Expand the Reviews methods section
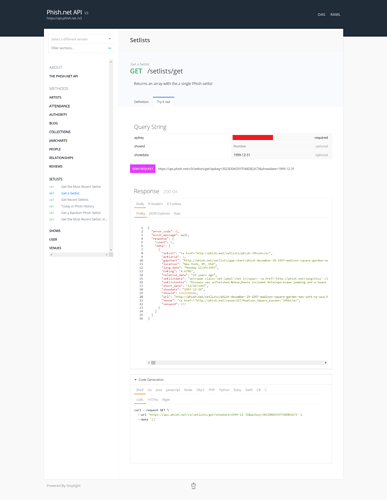The image size is (387, 500). pos(56,166)
